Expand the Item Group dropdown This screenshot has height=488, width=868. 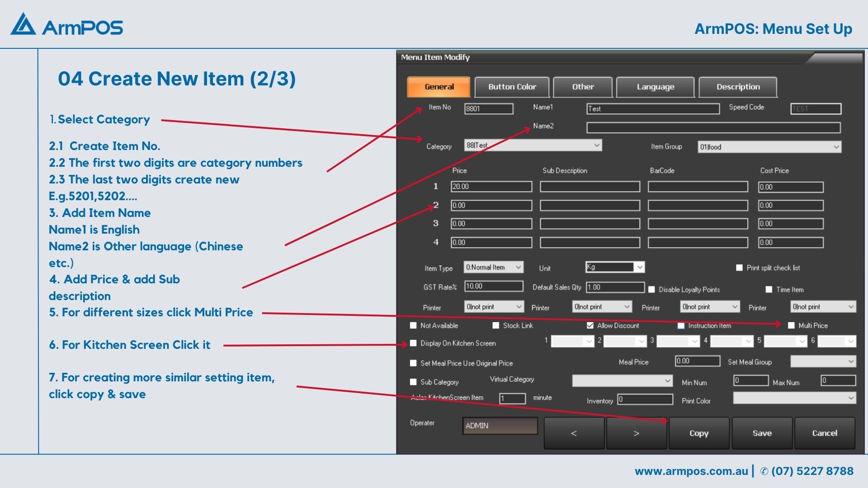836,147
